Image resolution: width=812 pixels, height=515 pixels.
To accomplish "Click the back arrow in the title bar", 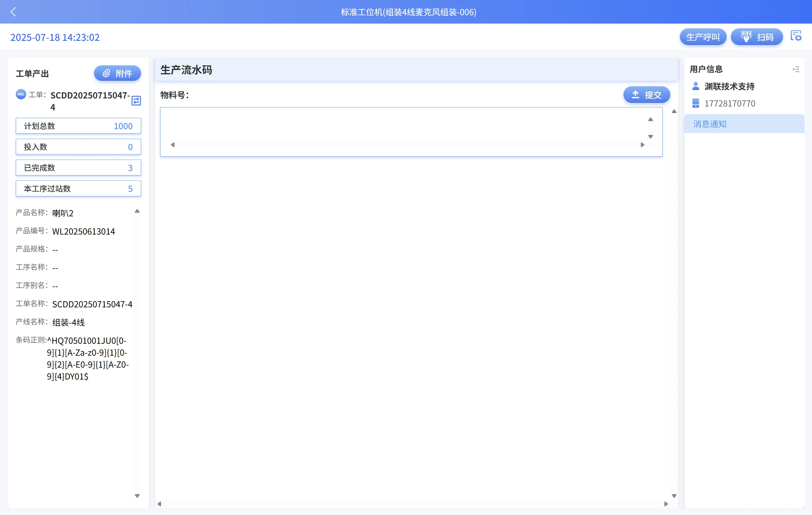I will (13, 12).
